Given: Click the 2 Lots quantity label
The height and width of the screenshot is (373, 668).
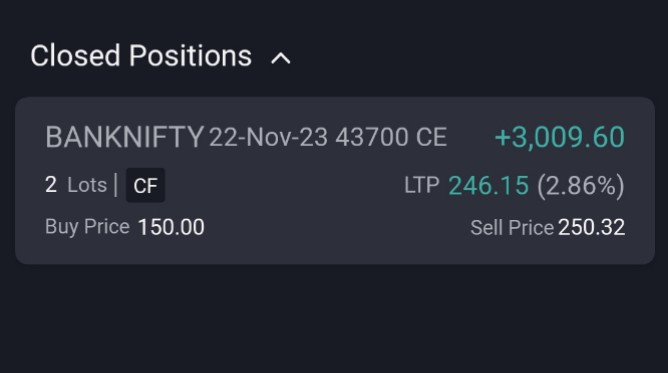Looking at the screenshot, I should [76, 185].
